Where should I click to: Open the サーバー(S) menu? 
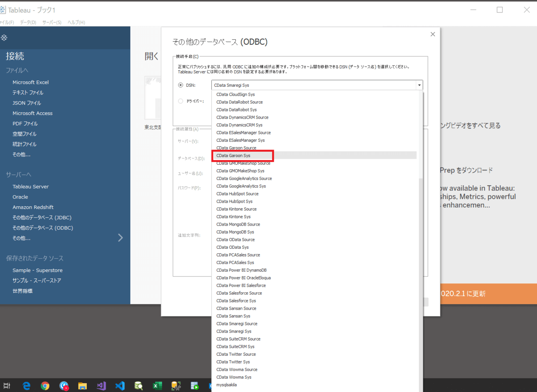coord(52,22)
